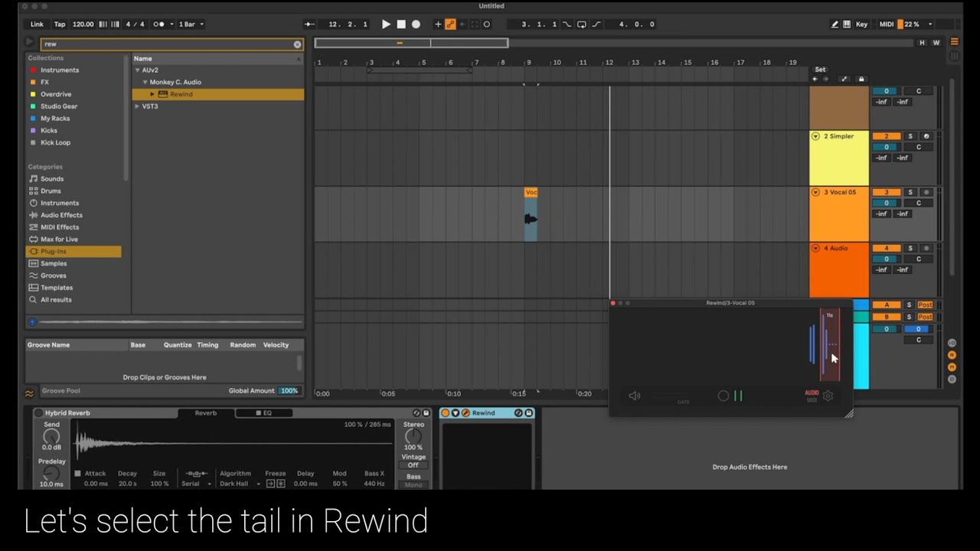This screenshot has width=980, height=551.
Task: Select the tempo field showing 120.00
Action: (x=83, y=24)
